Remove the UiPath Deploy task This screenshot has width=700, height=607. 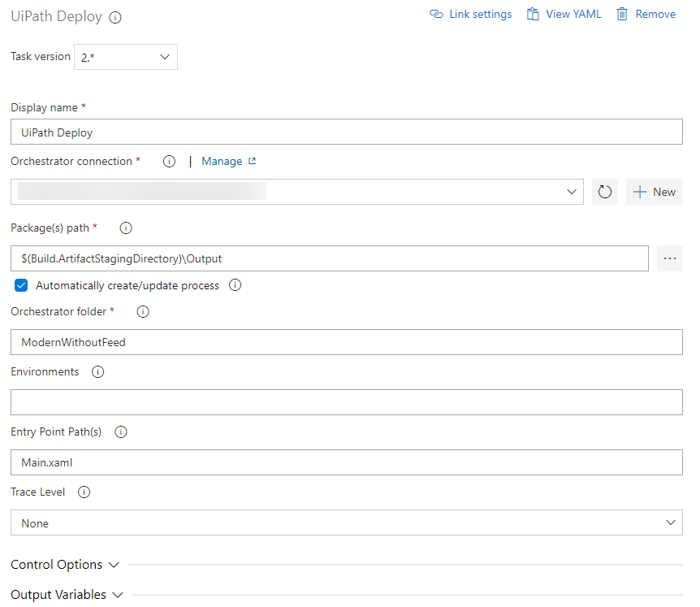pos(646,15)
